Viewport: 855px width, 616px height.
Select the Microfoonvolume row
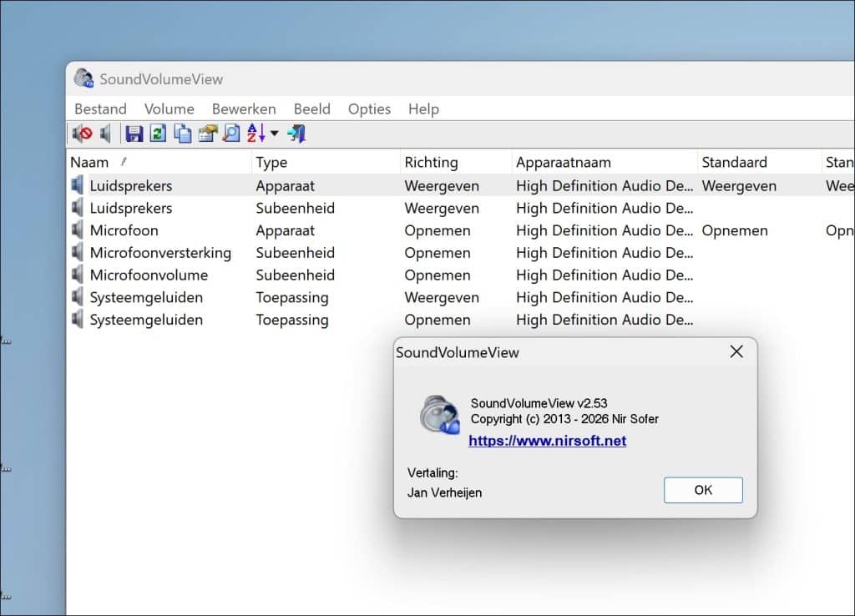coord(461,275)
